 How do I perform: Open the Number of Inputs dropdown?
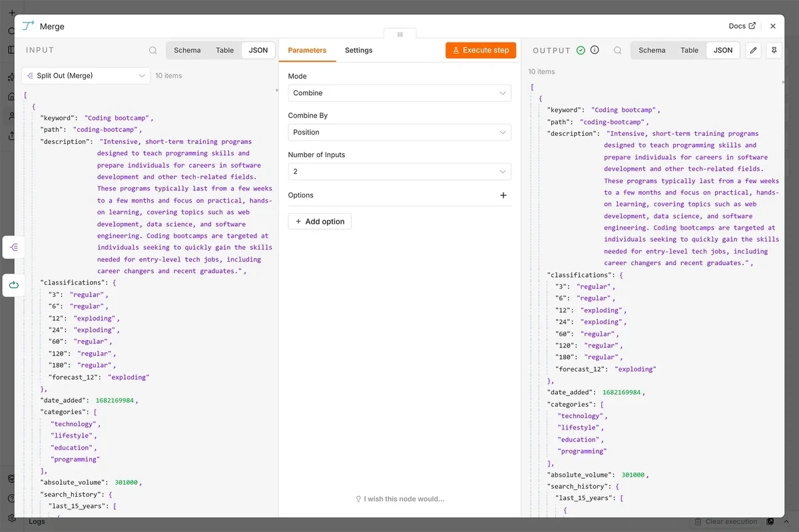(400, 172)
